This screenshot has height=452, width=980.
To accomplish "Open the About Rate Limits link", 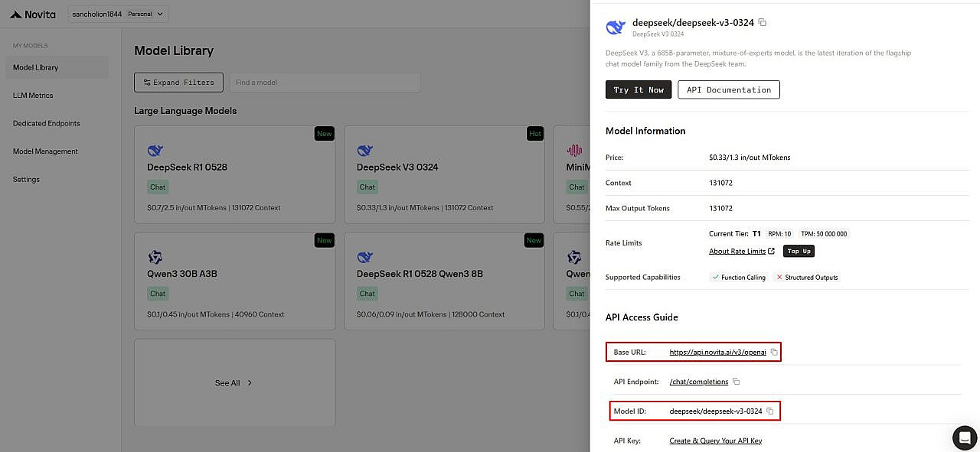I will (x=742, y=251).
